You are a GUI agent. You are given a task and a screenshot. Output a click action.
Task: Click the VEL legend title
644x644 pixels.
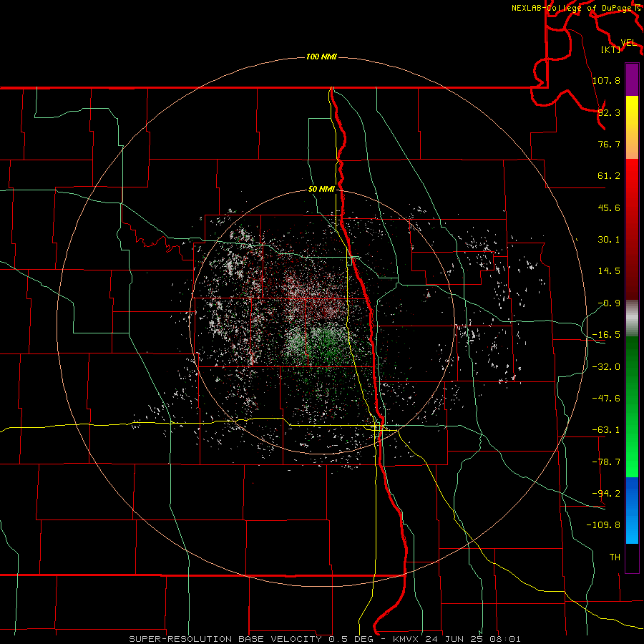(628, 43)
